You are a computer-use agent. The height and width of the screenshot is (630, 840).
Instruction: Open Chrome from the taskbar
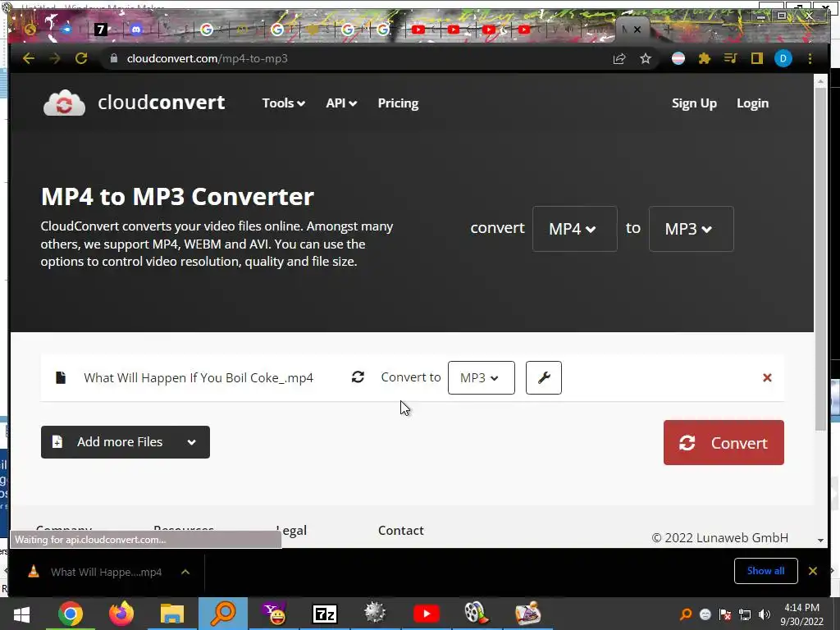tap(71, 614)
